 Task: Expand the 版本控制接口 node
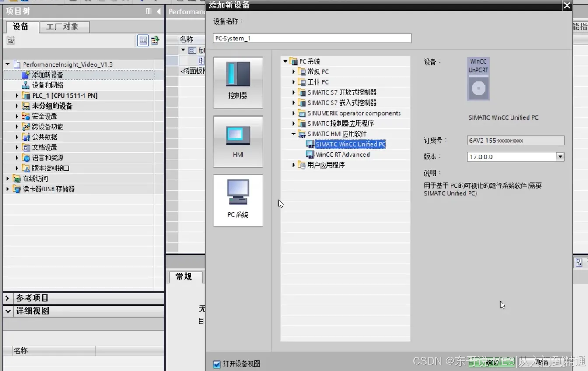[x=17, y=168]
